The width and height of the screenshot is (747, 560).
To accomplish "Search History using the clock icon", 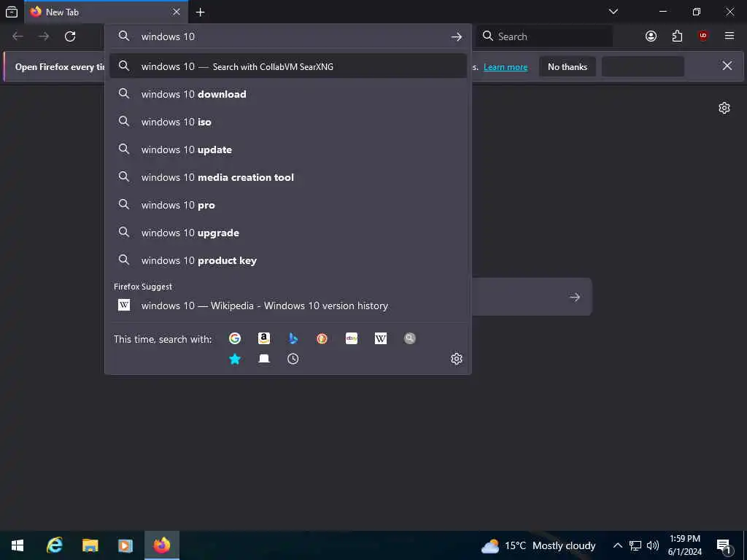I will 293,359.
